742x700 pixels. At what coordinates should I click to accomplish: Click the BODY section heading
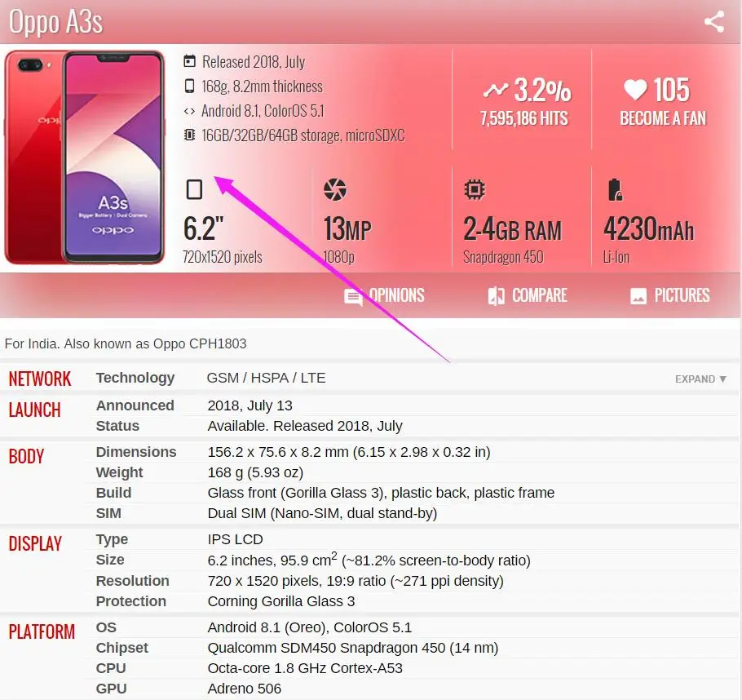tap(26, 457)
